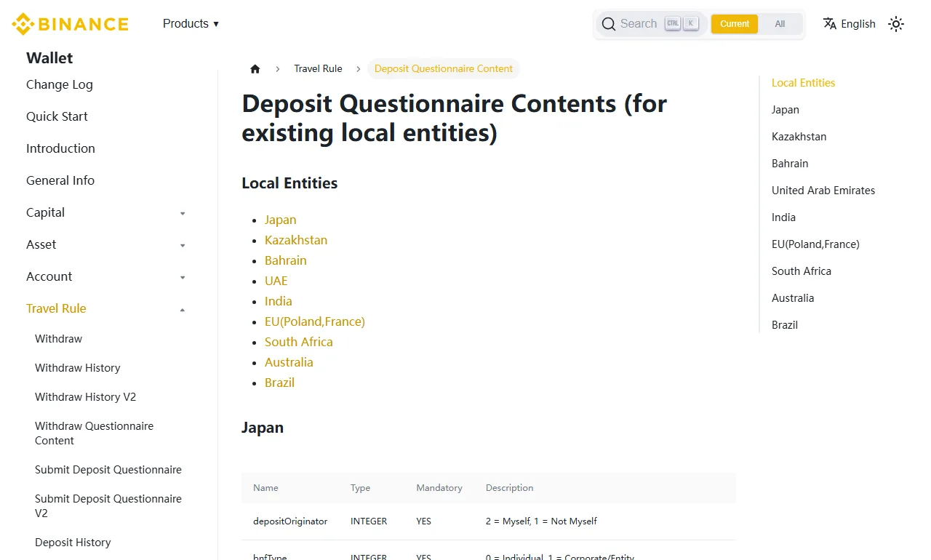Viewport: 931px width, 560px height.
Task: Select the All search scope toggle
Action: tap(780, 24)
